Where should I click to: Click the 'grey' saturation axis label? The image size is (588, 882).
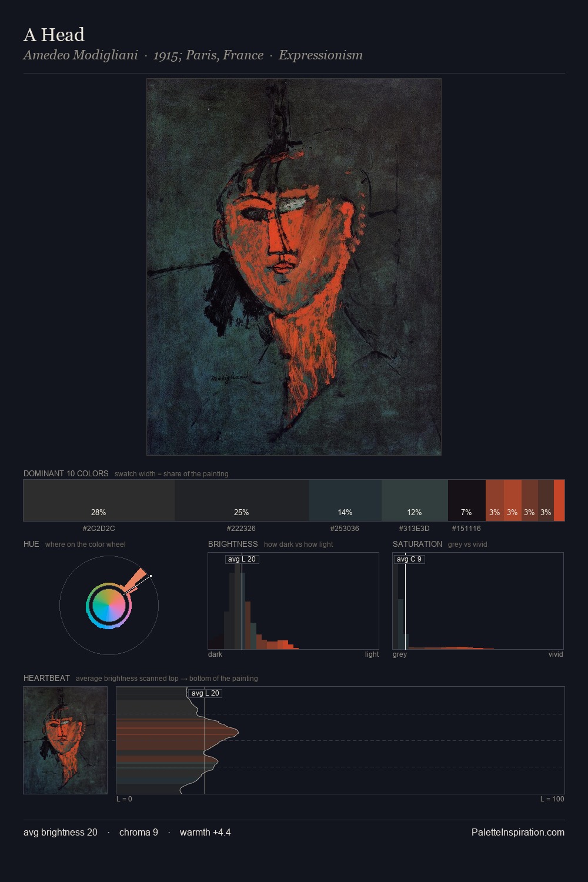[400, 654]
